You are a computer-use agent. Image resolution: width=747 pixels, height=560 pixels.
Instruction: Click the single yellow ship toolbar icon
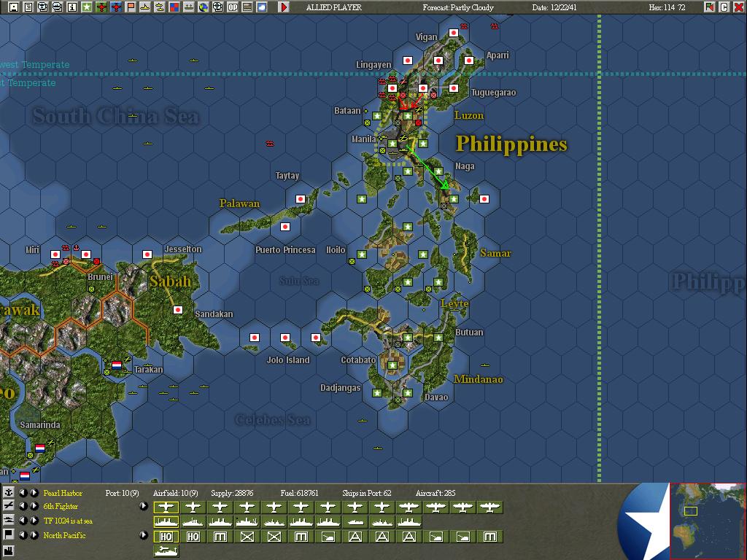tap(145, 7)
